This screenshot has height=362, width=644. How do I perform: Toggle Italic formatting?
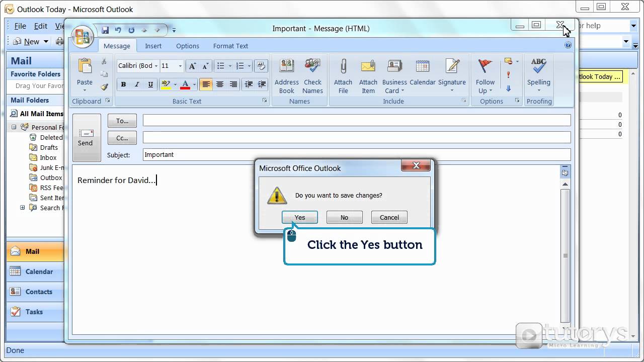pos(137,84)
